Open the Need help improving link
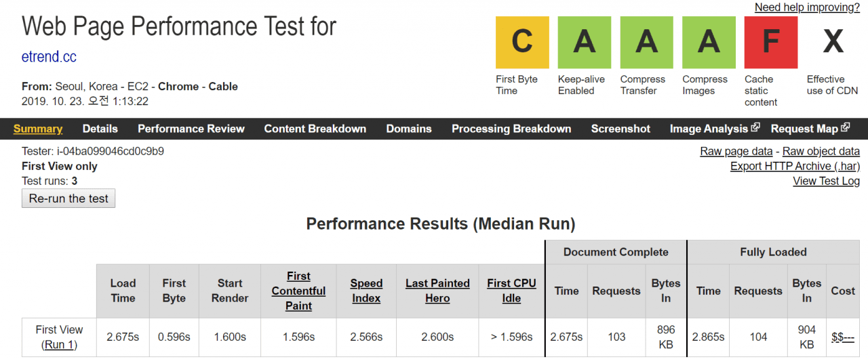This screenshot has width=868, height=359. [x=807, y=7]
